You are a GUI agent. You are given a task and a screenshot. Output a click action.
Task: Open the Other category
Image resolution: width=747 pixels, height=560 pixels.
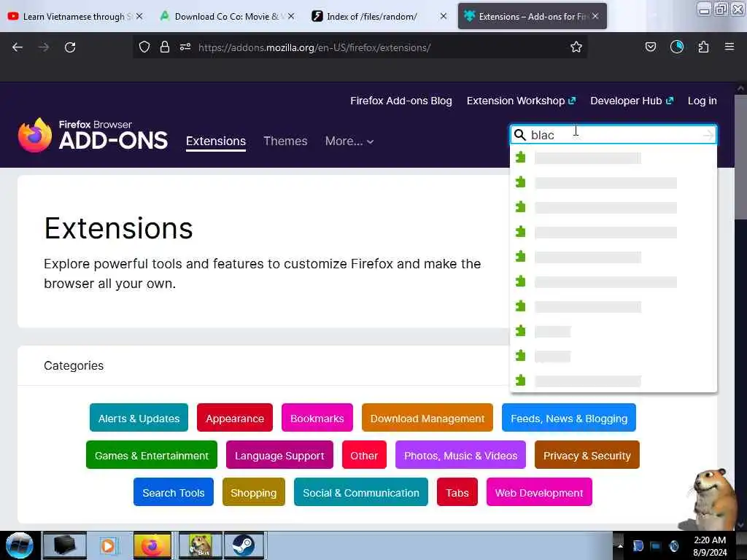[364, 455]
